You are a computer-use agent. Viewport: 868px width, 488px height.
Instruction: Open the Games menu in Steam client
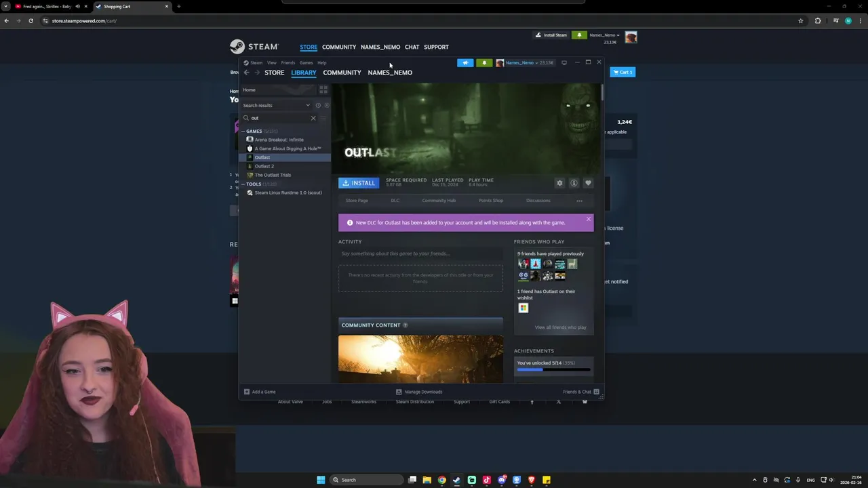(307, 63)
